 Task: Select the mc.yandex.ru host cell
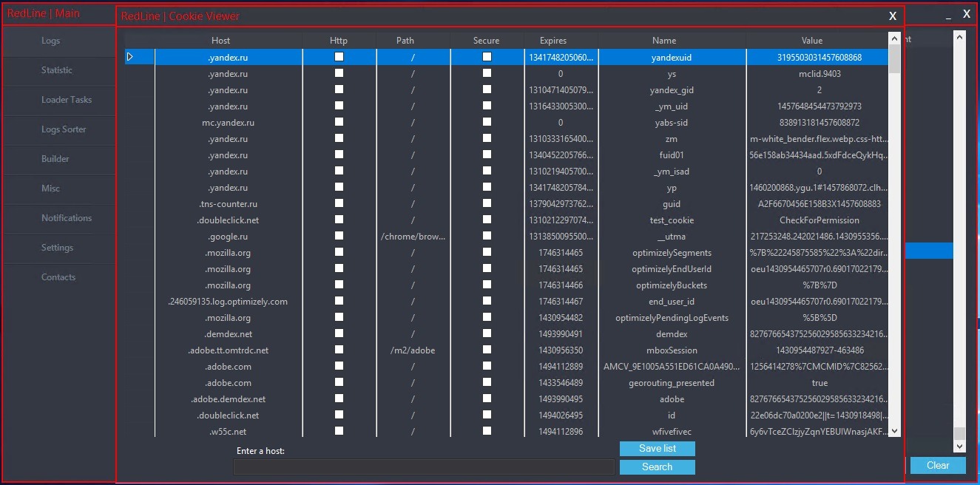[x=228, y=122]
